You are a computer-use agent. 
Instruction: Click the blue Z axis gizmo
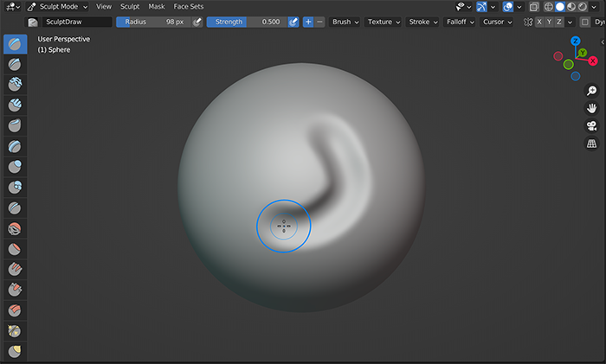coord(576,41)
